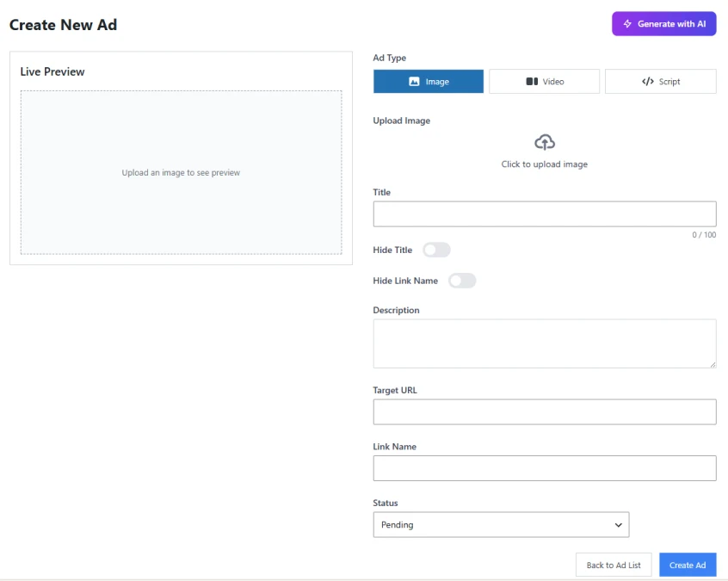Click the 'Status' label
The image size is (728, 581).
click(x=386, y=503)
